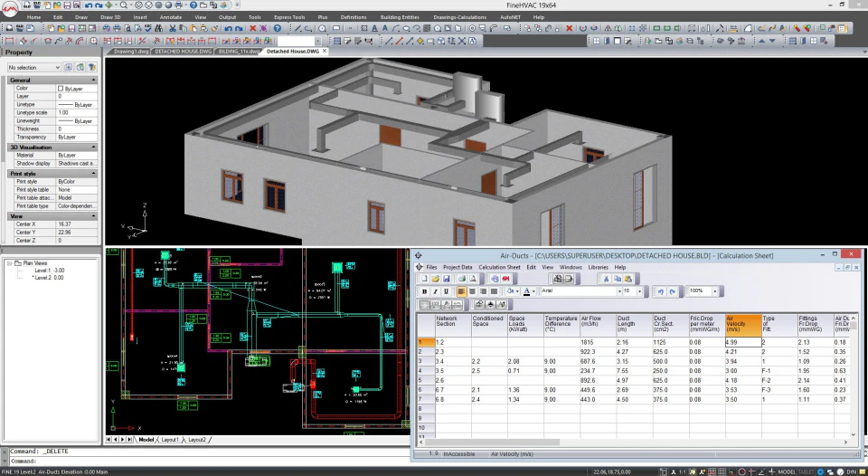Click Print icon in Air-Ducts toolbar

(x=462, y=279)
